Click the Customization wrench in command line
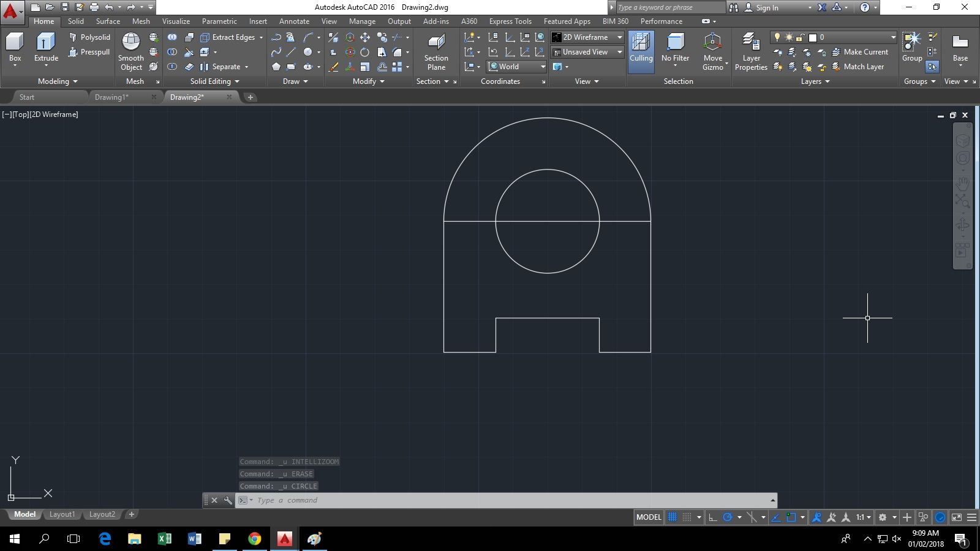The image size is (980, 551). tap(228, 500)
